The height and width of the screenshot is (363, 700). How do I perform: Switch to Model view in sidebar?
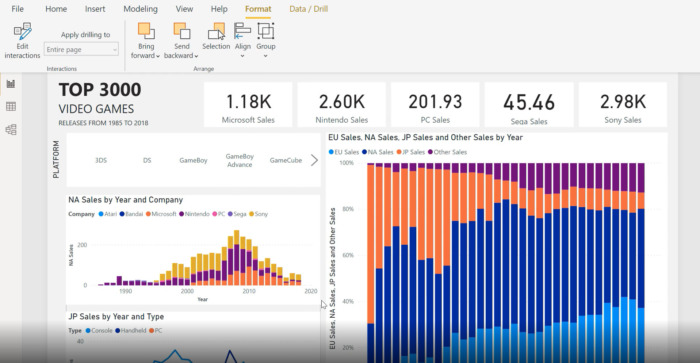pyautogui.click(x=11, y=129)
